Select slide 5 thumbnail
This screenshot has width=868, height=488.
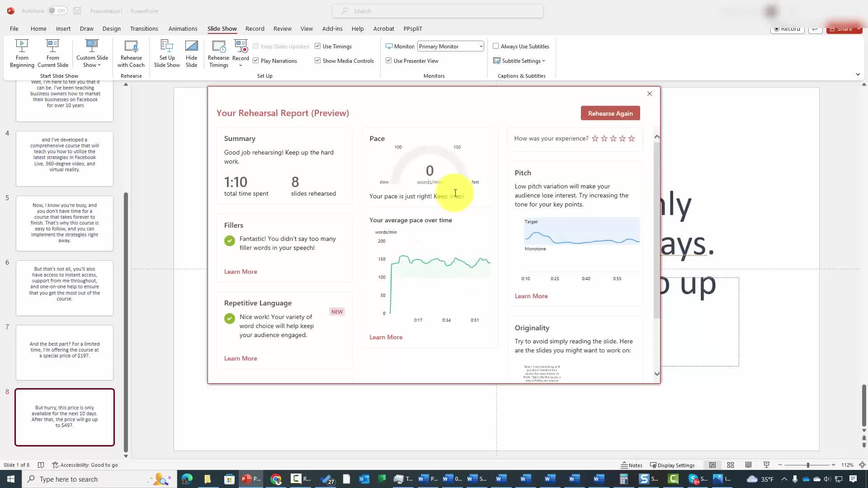tap(65, 223)
